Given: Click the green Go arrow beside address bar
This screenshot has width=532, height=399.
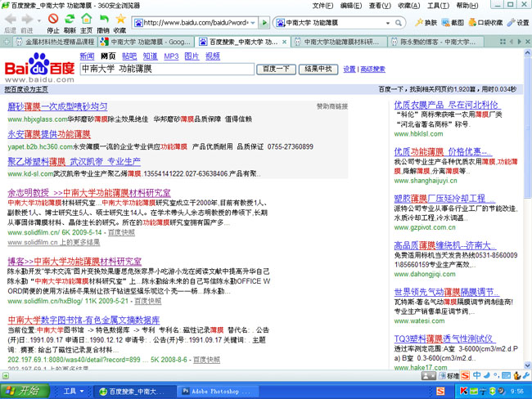Looking at the screenshot, I should pos(264,23).
